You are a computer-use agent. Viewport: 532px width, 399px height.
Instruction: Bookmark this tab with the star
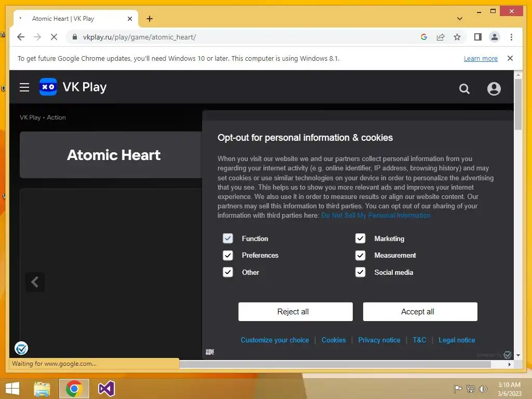coord(457,37)
